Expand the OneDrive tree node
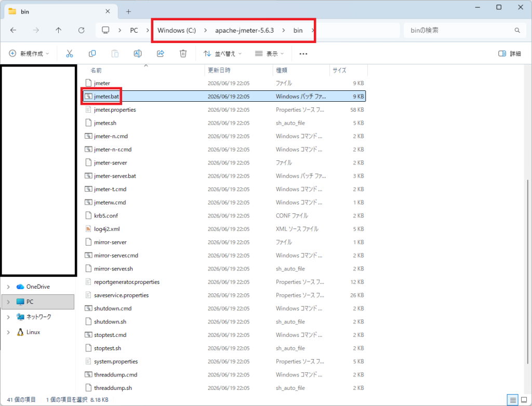The width and height of the screenshot is (532, 406). (x=8, y=287)
